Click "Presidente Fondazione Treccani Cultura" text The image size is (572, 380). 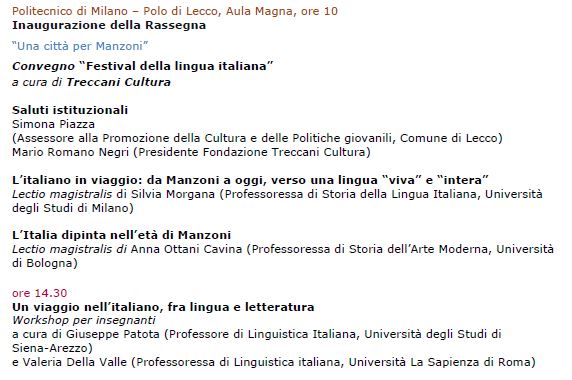tap(252, 152)
